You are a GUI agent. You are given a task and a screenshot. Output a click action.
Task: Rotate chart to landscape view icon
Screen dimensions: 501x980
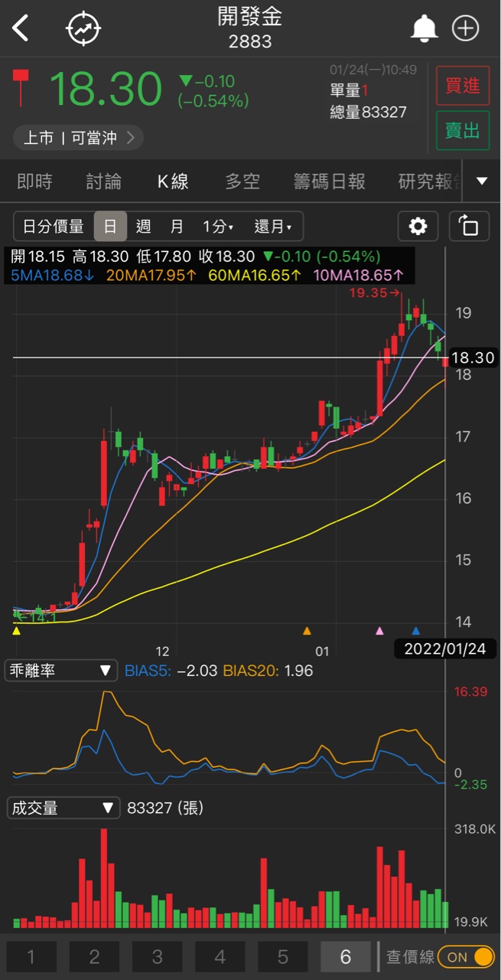pos(468,227)
